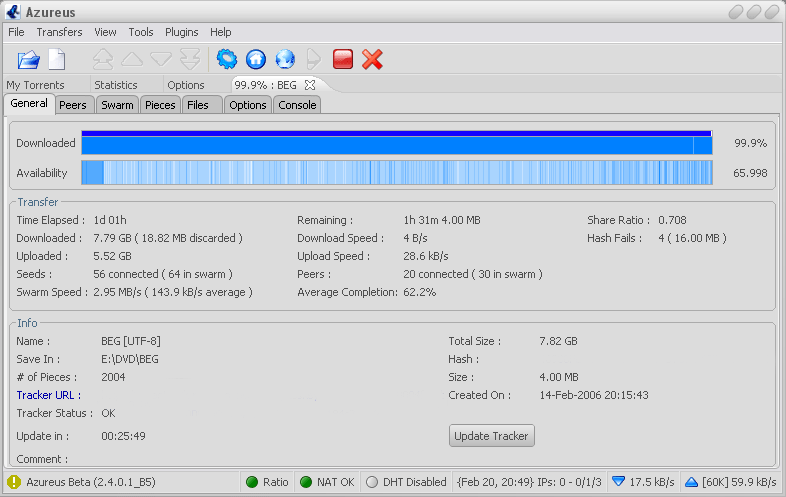Click the Share Ratio value 0.708
Image resolution: width=786 pixels, height=497 pixels.
[672, 220]
